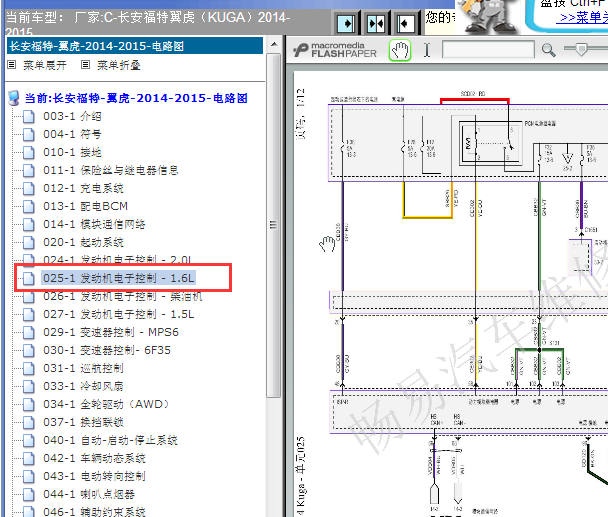Viewport: 608px width, 517px height.
Task: Open 040-1 自动-启动-停止系统
Action: point(110,441)
